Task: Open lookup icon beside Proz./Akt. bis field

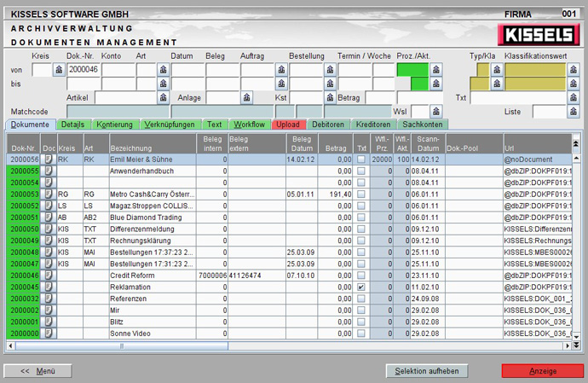Action: coord(435,84)
